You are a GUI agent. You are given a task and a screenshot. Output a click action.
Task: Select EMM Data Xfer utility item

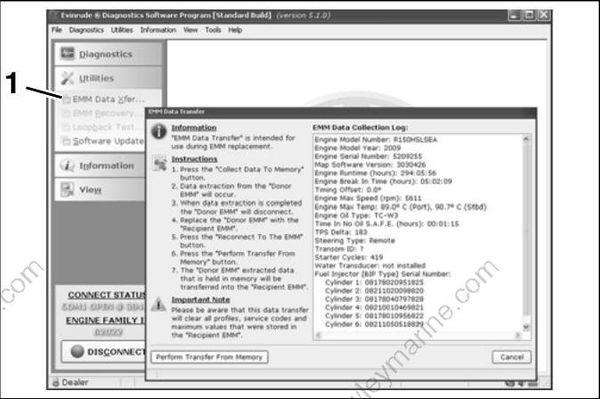tap(104, 99)
